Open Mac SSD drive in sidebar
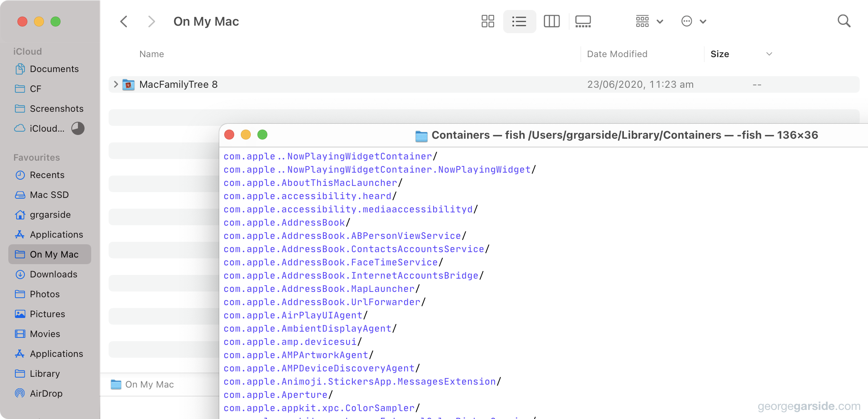 (x=50, y=195)
